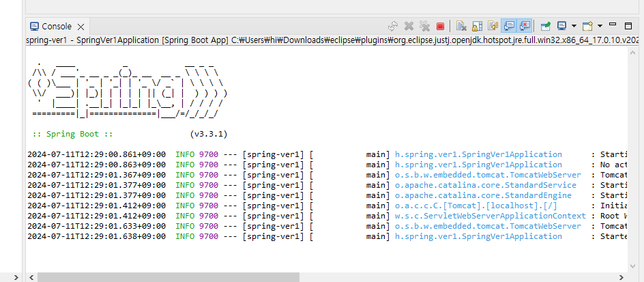Screen dimensions: 644x282
Task: Click Display Selected Console monitor icon
Action: [561, 27]
